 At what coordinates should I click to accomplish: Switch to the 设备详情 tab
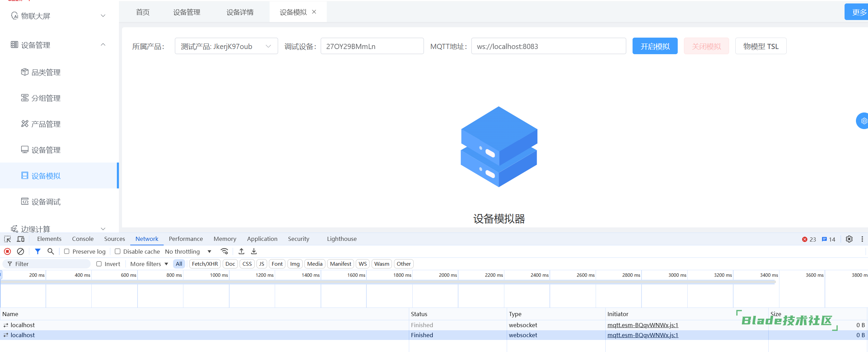[240, 12]
